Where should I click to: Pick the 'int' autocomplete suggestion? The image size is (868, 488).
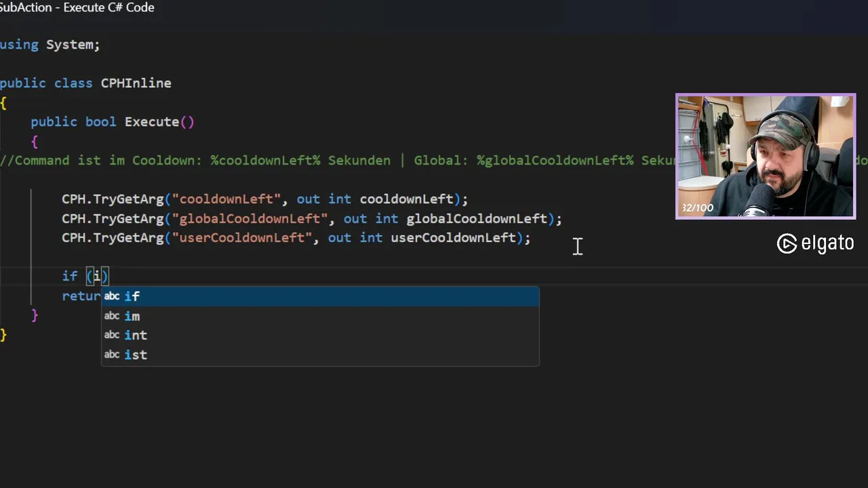[x=320, y=335]
